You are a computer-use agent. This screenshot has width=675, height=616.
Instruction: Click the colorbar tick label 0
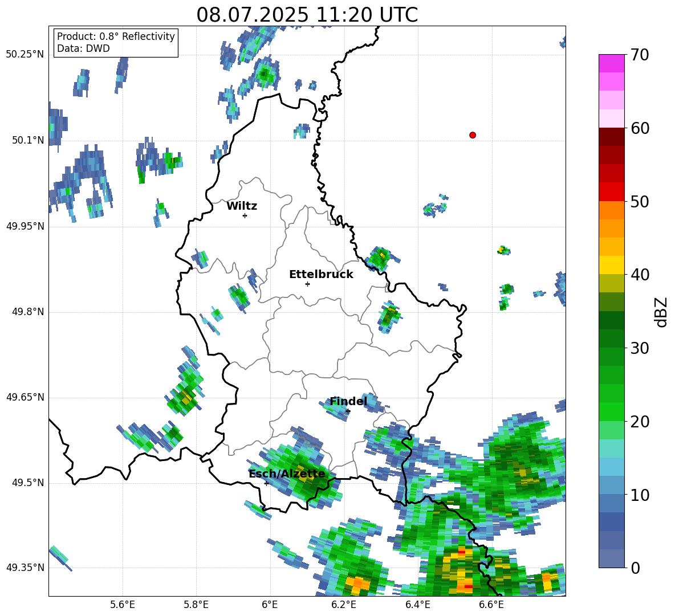pyautogui.click(x=635, y=568)
